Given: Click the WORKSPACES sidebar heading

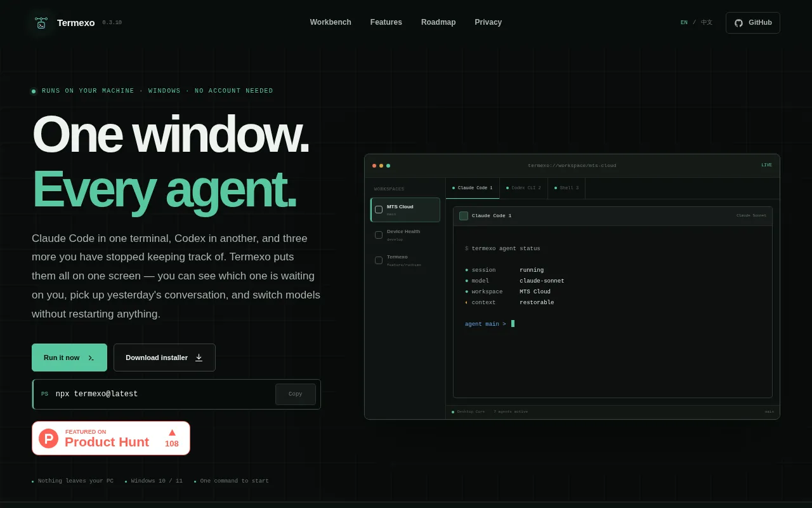Looking at the screenshot, I should (x=389, y=189).
